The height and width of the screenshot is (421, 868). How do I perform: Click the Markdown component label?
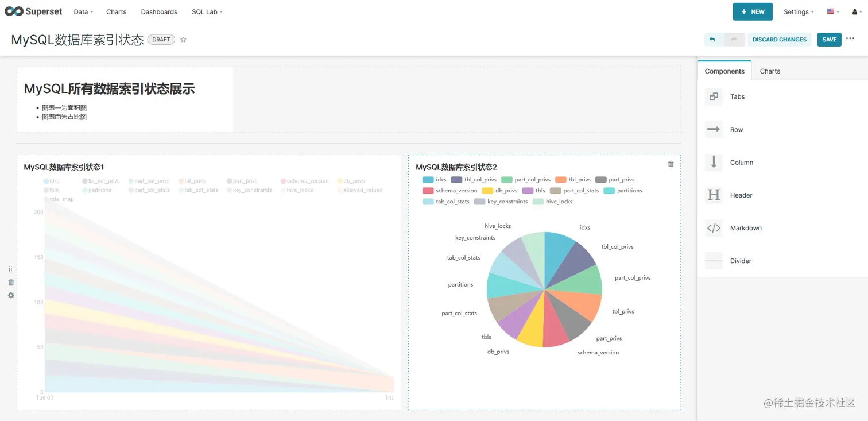tap(746, 228)
